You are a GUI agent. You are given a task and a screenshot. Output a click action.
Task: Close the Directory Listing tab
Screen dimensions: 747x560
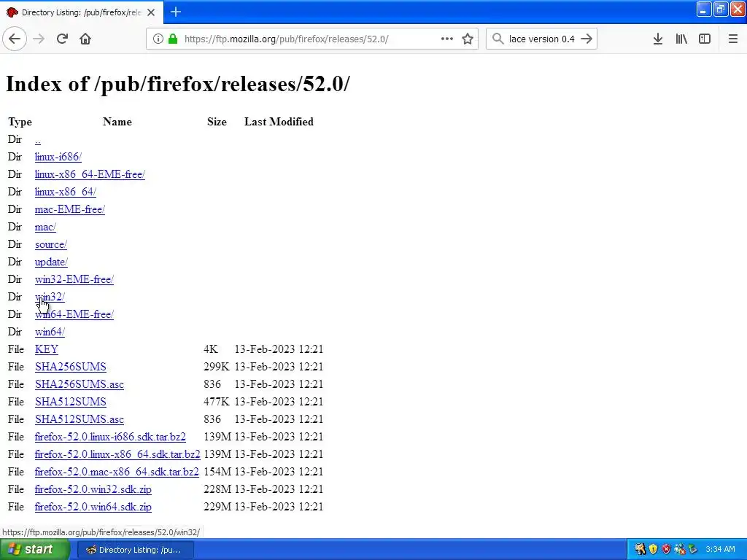[x=151, y=12]
